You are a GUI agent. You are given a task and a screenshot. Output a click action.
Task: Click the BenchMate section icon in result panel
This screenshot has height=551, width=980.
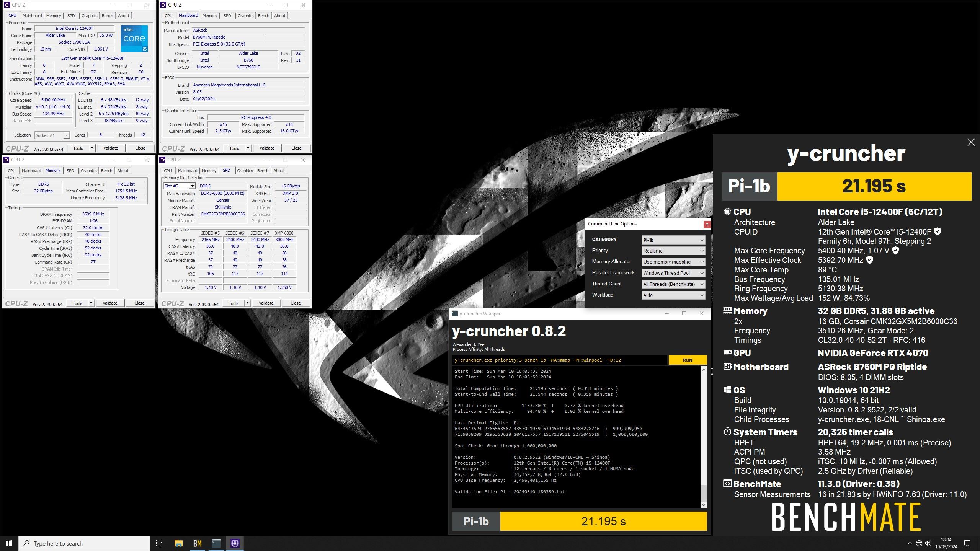coord(727,484)
